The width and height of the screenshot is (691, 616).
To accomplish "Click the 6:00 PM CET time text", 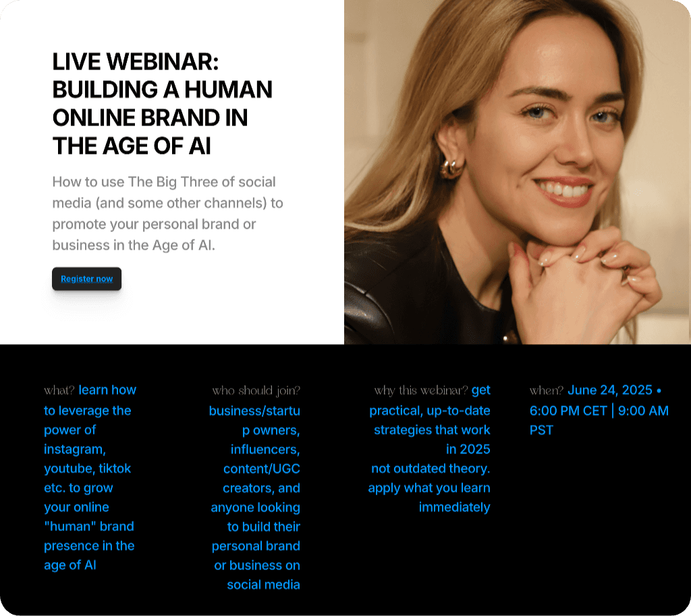I will (x=568, y=411).
